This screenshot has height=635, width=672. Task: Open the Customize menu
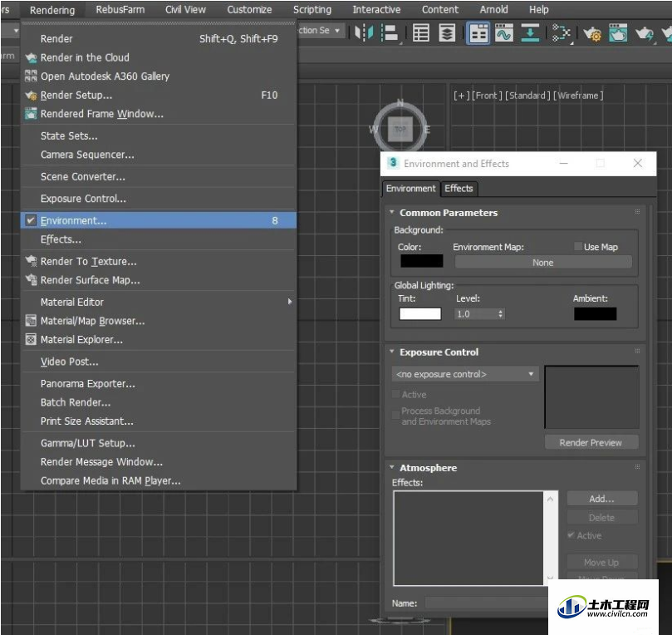[x=249, y=9]
